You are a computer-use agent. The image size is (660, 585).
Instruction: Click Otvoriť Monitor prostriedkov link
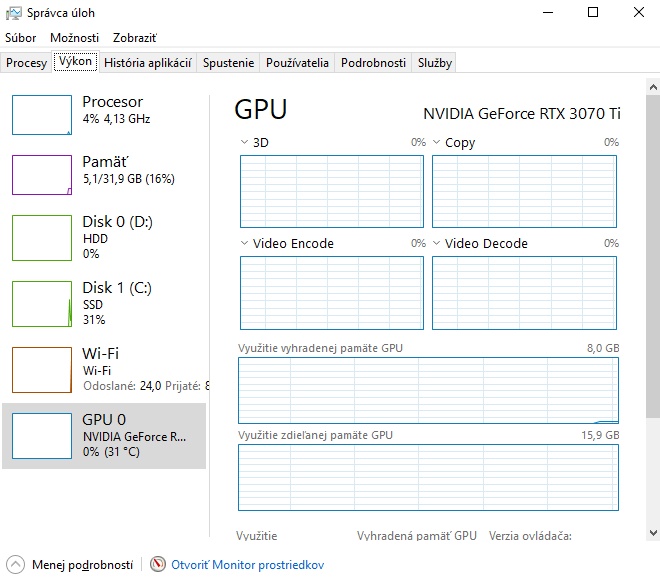[x=247, y=564]
